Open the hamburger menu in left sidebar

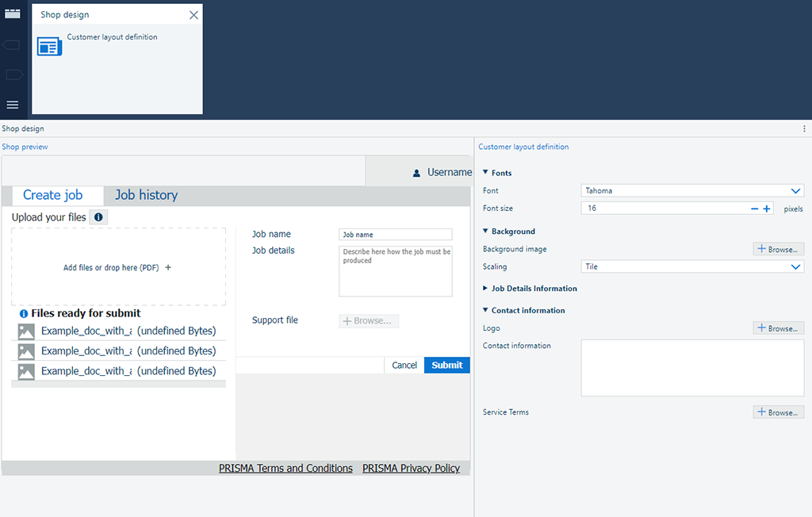[x=13, y=105]
